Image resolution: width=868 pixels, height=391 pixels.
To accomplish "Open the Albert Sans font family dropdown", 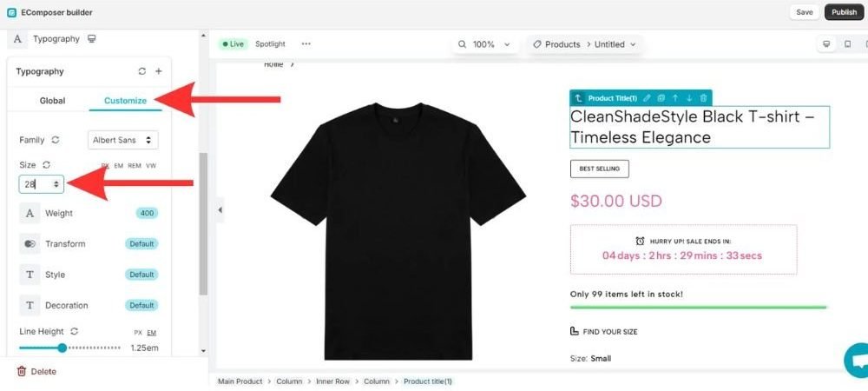I will 123,140.
